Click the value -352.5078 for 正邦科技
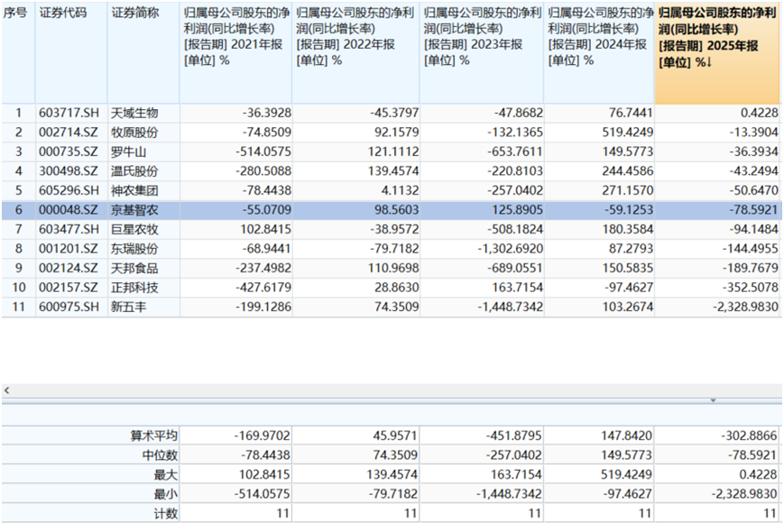The image size is (784, 532). [x=750, y=288]
